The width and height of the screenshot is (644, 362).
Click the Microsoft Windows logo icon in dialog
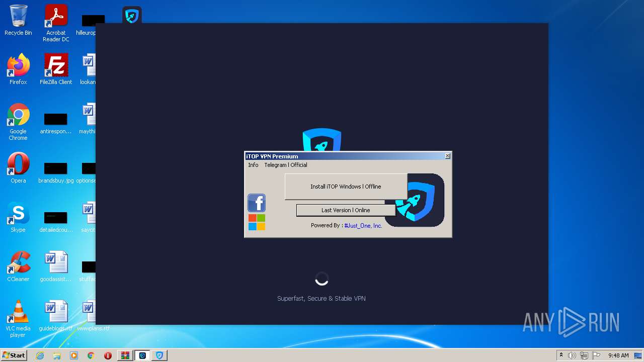click(257, 222)
